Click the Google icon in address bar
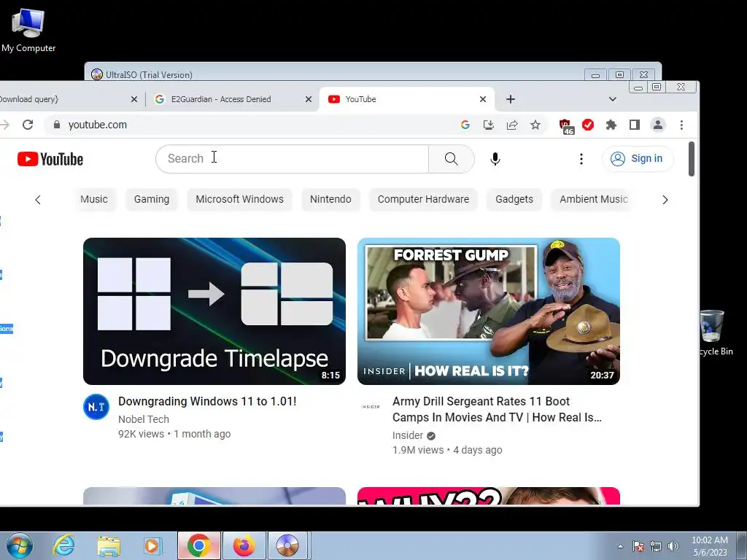Viewport: 747px width, 560px height. click(x=465, y=125)
